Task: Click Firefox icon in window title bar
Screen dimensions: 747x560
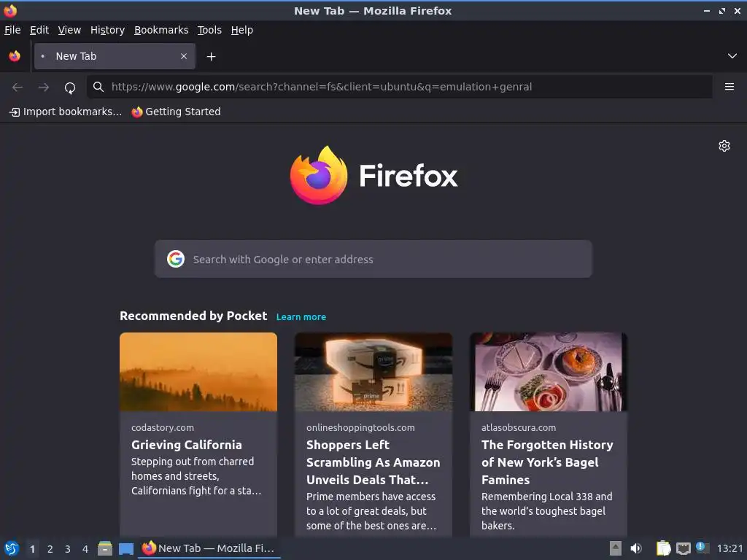Action: pyautogui.click(x=10, y=10)
